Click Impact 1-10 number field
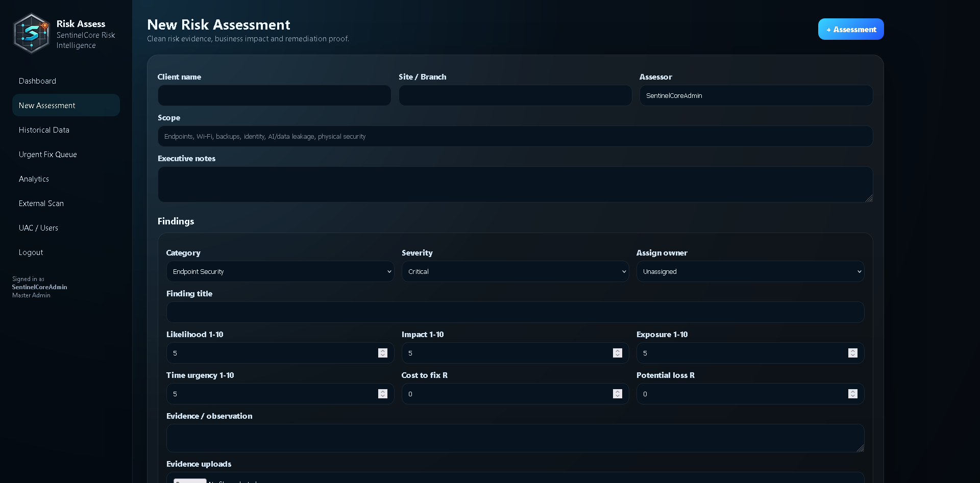 pos(515,353)
